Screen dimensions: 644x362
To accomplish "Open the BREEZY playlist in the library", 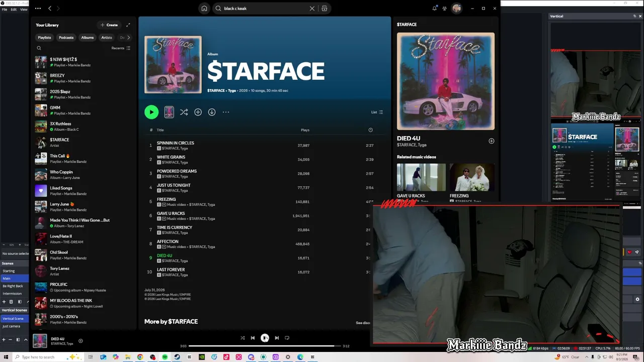I will tap(83, 78).
